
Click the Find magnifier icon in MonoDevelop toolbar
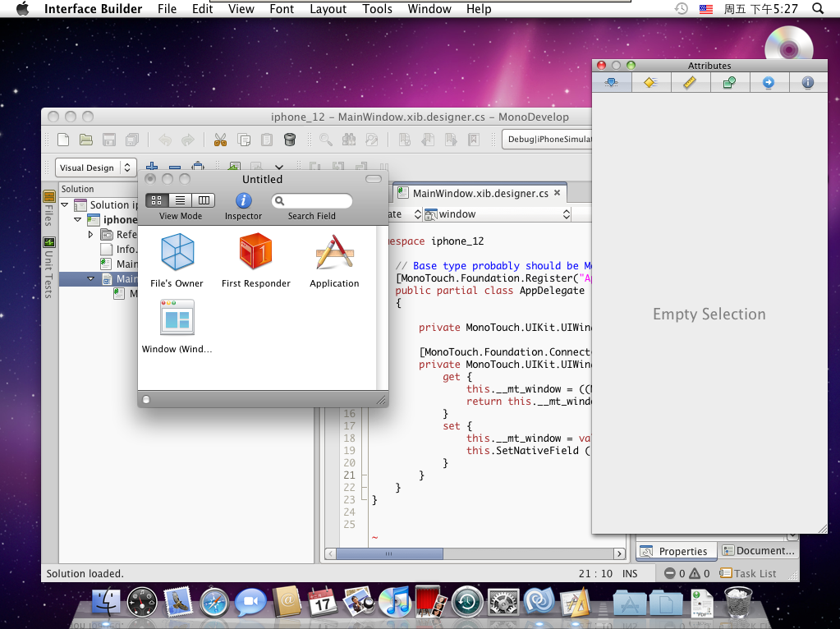coord(326,140)
